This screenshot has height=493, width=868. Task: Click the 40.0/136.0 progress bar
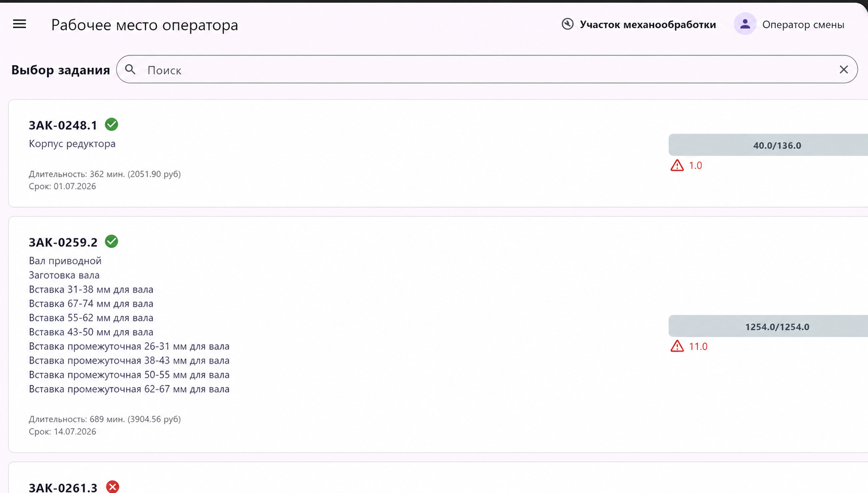tap(768, 145)
